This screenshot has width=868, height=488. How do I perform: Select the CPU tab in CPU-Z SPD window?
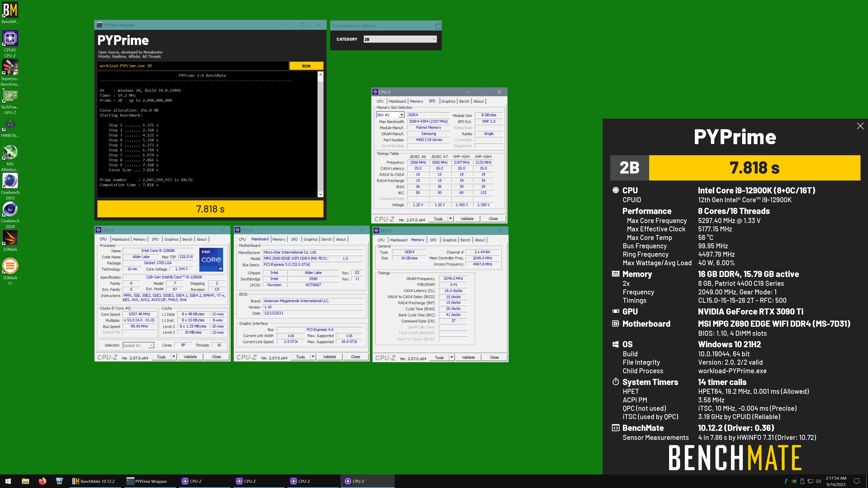point(380,101)
